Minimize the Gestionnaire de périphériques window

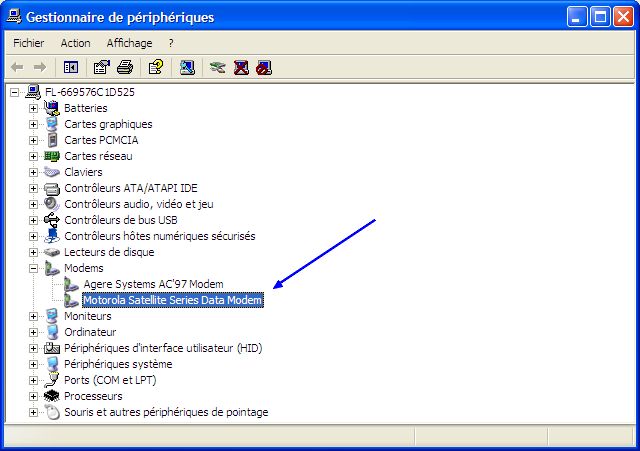pyautogui.click(x=576, y=17)
